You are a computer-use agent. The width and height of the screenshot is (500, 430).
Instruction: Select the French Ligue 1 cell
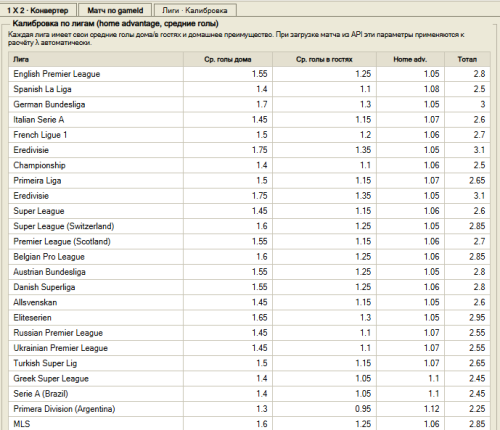click(x=96, y=135)
